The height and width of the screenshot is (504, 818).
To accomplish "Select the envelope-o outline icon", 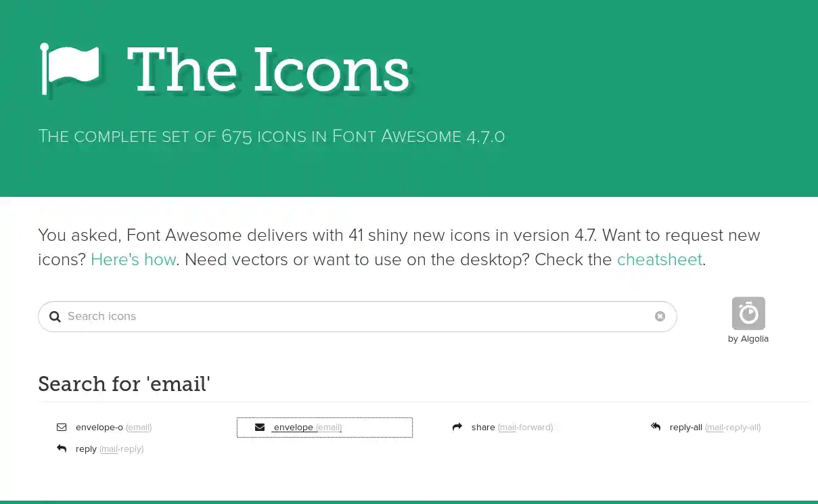I will (62, 428).
